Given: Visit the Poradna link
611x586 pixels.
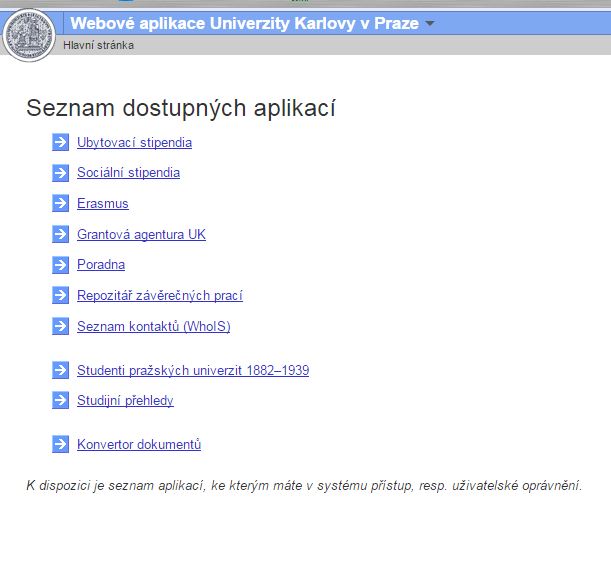Looking at the screenshot, I should click(100, 265).
